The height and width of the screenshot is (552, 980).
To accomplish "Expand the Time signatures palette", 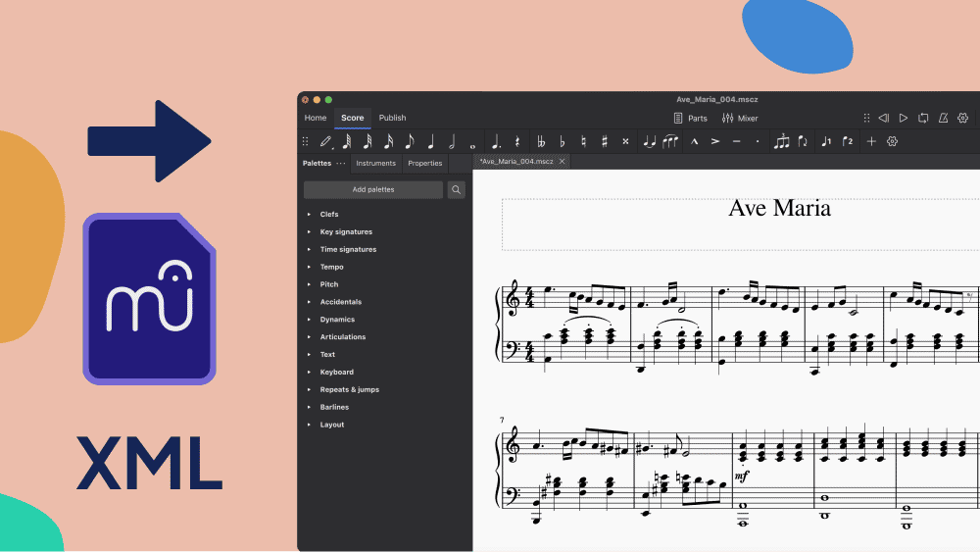I will [x=309, y=249].
